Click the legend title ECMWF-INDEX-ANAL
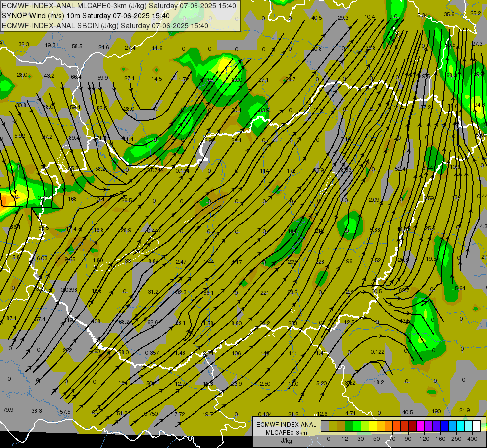The width and height of the screenshot is (487, 448). pos(287,425)
